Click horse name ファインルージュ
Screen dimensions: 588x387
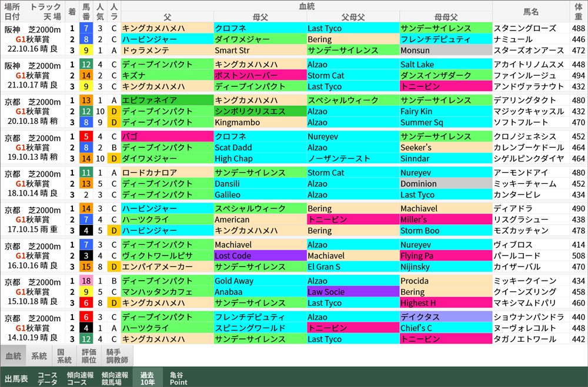(524, 75)
